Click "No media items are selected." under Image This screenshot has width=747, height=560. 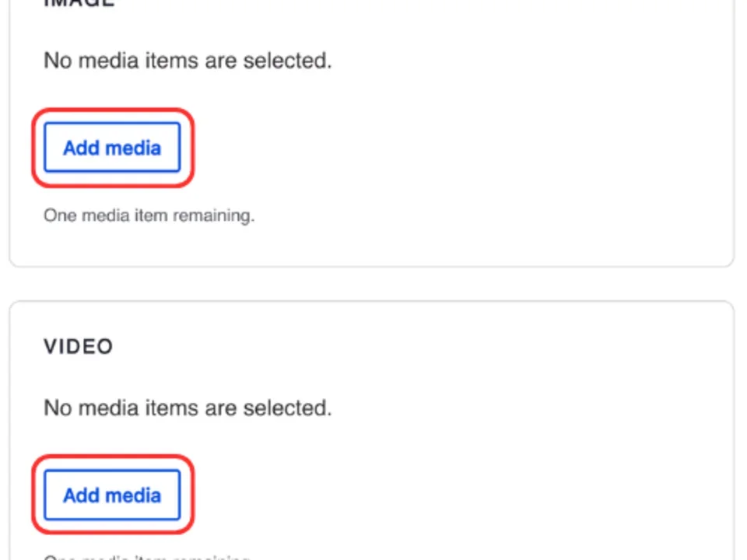point(188,61)
